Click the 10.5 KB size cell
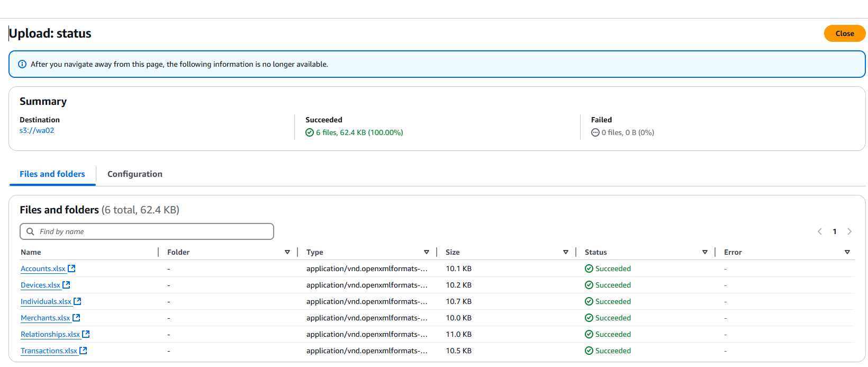Image resolution: width=868 pixels, height=367 pixels. point(458,351)
